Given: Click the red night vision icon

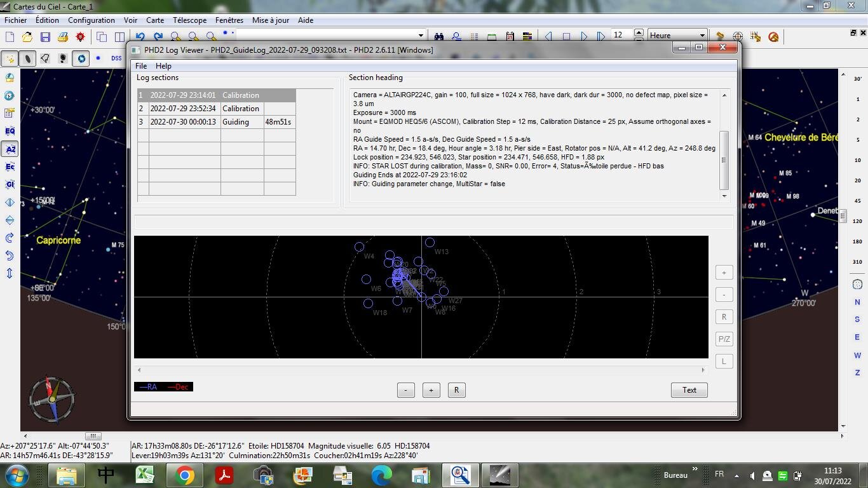Looking at the screenshot, I should point(81,37).
